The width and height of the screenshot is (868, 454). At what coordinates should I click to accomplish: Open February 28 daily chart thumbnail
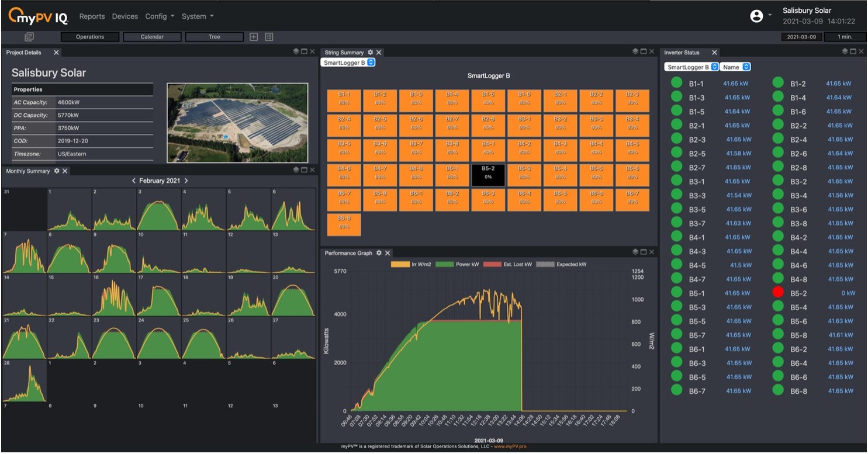click(x=24, y=380)
